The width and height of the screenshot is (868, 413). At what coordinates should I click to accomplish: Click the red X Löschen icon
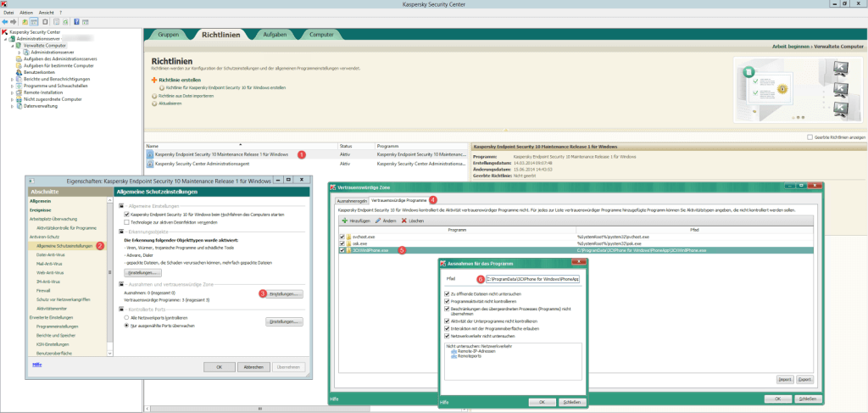(404, 220)
